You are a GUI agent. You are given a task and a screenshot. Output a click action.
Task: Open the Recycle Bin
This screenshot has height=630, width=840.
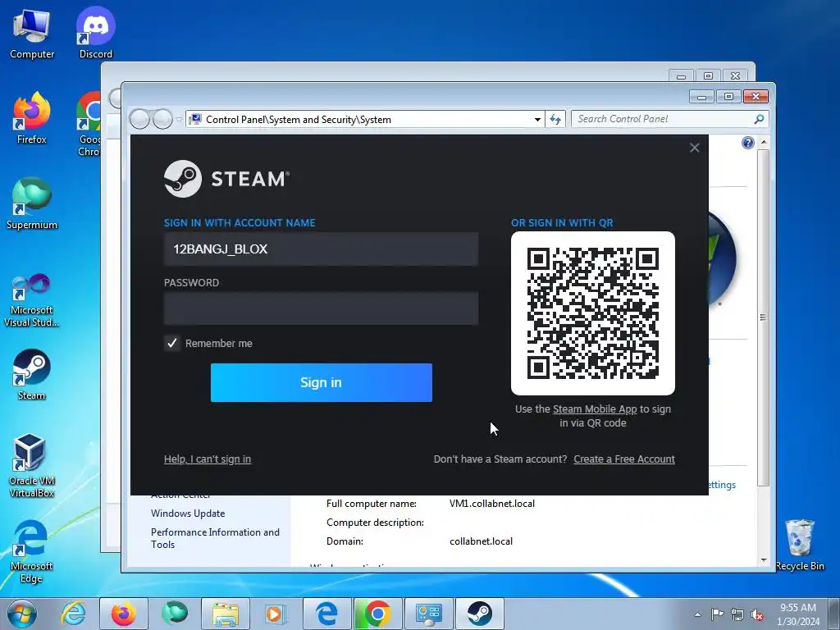(799, 545)
